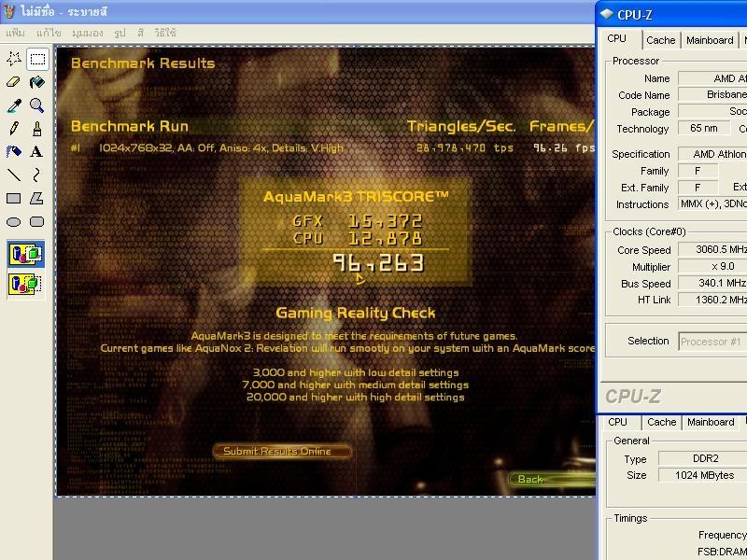This screenshot has height=560, width=747.
Task: Switch to Cache tab in the CPU-Z processor window
Action: (x=661, y=40)
